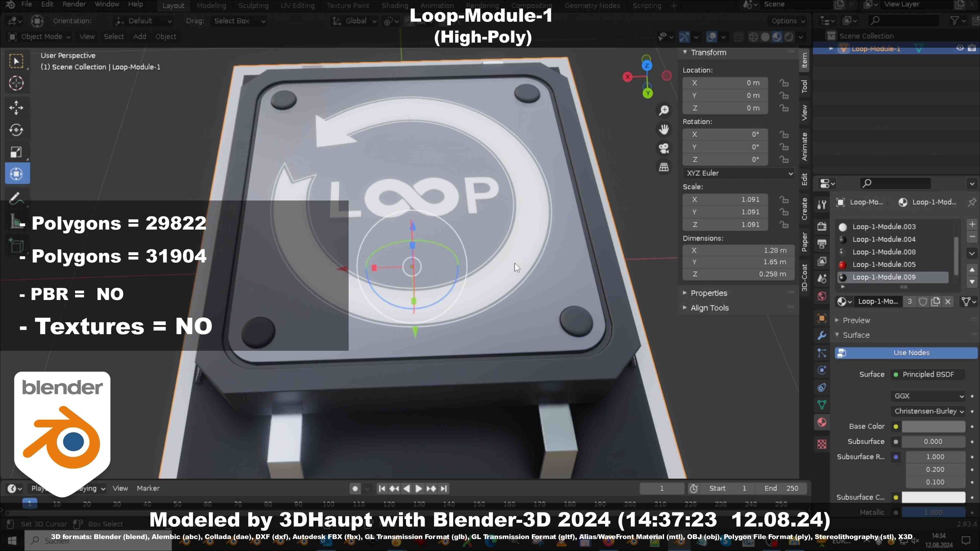Click the Z axis on navigation gizmo
The image size is (980, 551).
(x=647, y=66)
